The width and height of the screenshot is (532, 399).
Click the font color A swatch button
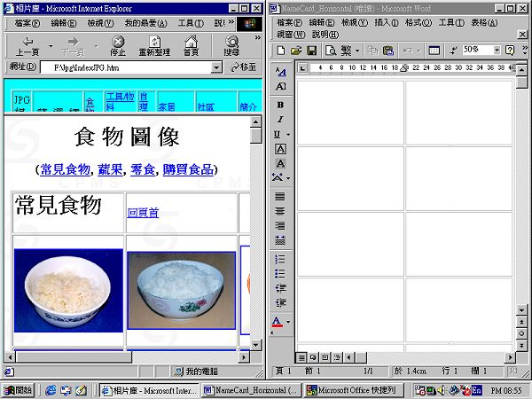coord(278,321)
